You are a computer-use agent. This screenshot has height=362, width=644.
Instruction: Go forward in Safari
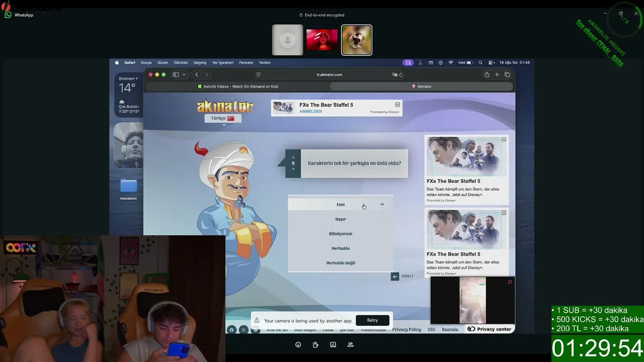coord(206,75)
